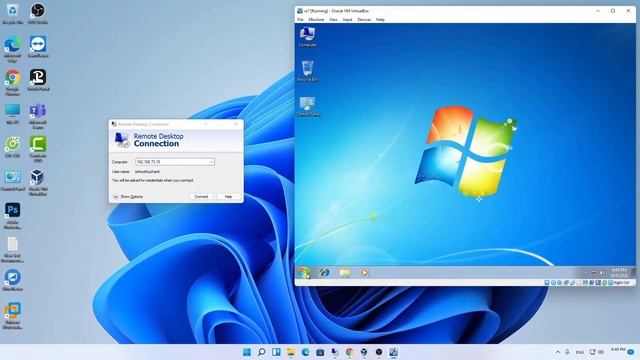Open the Task View icon on the taskbar

pyautogui.click(x=276, y=352)
